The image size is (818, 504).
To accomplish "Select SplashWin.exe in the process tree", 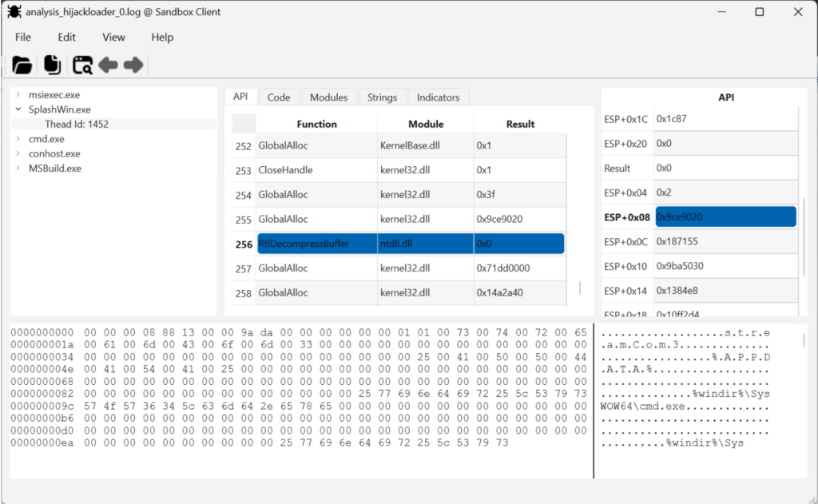I will [59, 109].
